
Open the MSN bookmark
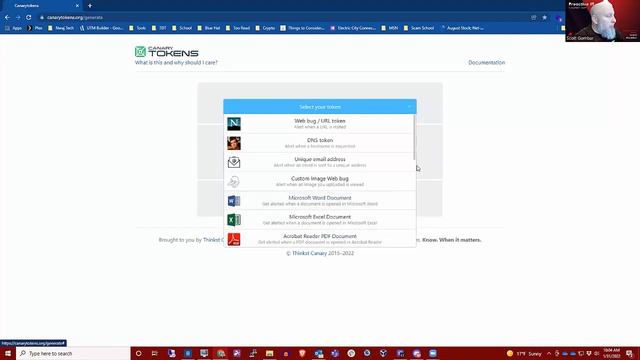point(390,28)
